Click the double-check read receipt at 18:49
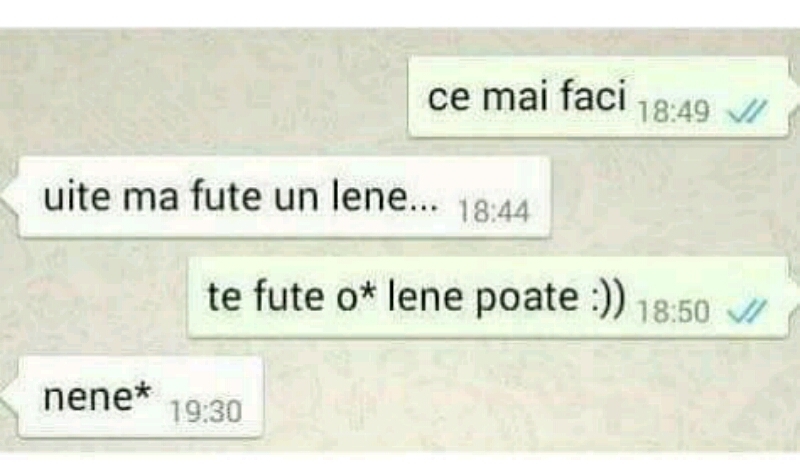 (747, 111)
